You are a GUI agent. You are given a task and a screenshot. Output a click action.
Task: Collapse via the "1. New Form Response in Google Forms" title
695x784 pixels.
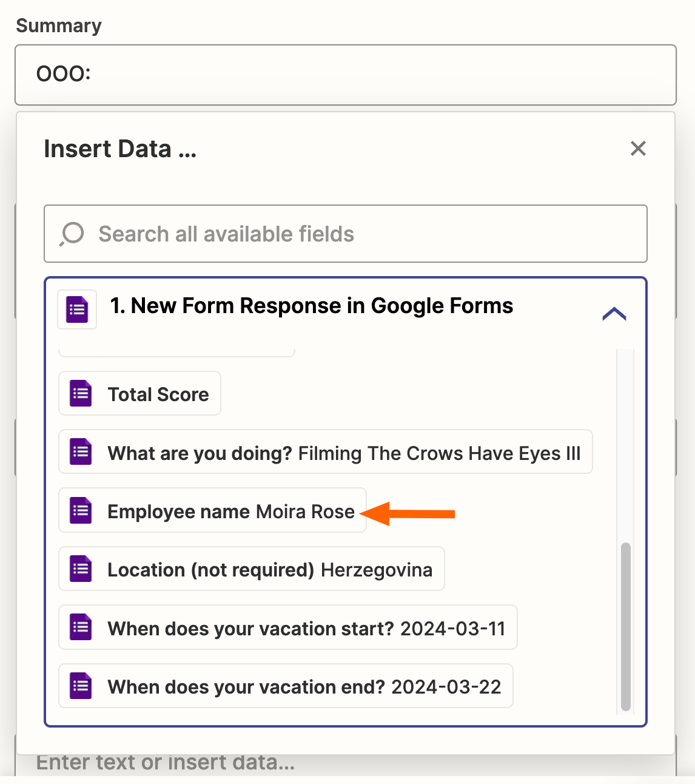click(x=311, y=306)
